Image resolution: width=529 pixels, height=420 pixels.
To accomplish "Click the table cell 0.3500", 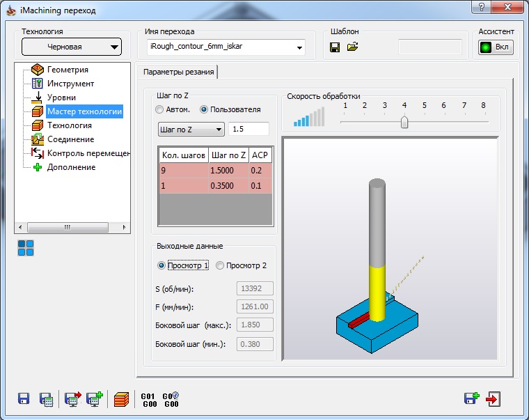I will 228,186.
